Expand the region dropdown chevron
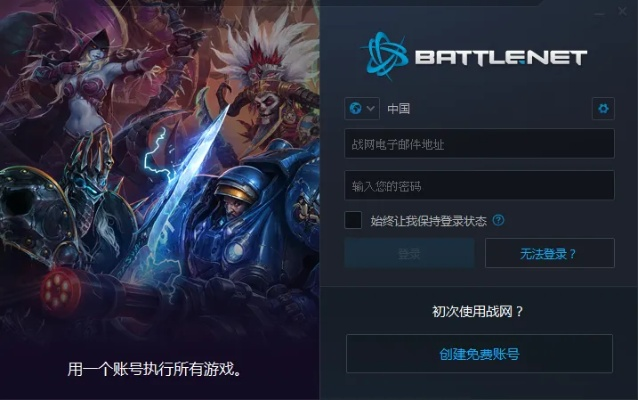Screen dimensions: 638x400 point(370,109)
